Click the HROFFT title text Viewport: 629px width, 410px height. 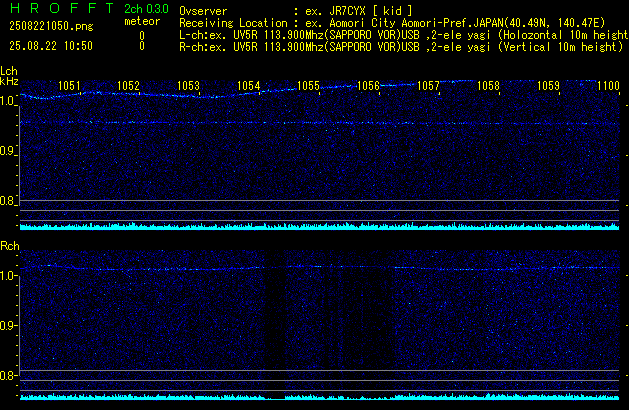pyautogui.click(x=62, y=8)
